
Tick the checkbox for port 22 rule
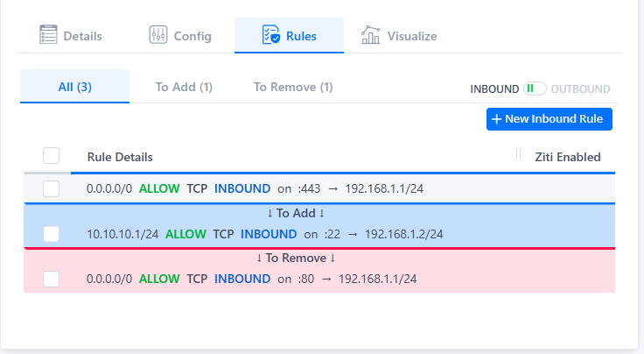click(x=51, y=234)
